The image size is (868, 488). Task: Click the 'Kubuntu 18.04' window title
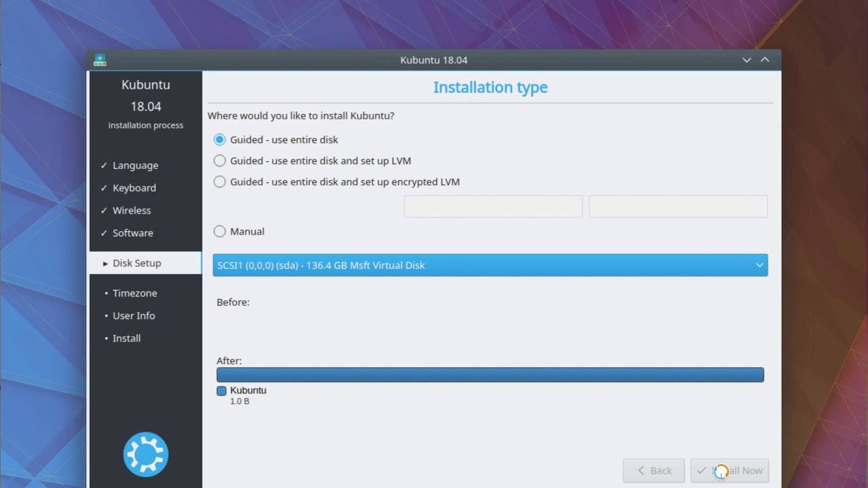(x=434, y=60)
